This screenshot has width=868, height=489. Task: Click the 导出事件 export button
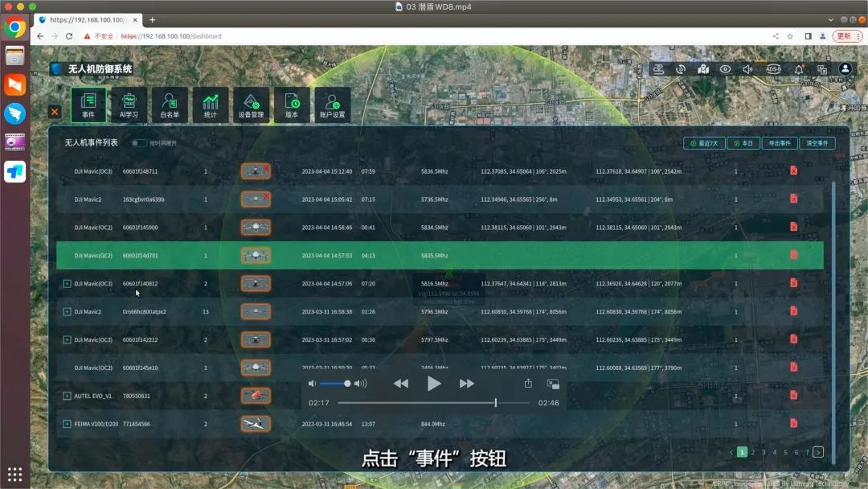780,143
